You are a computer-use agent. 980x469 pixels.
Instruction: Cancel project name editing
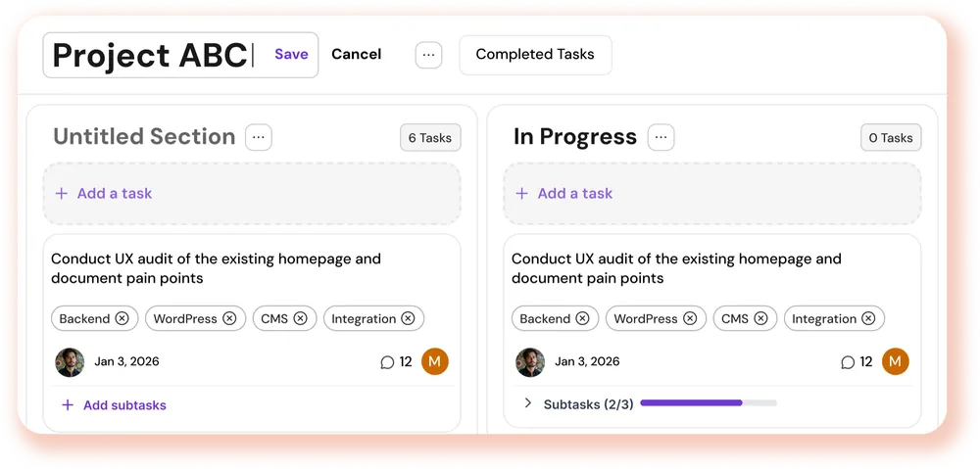click(x=357, y=54)
